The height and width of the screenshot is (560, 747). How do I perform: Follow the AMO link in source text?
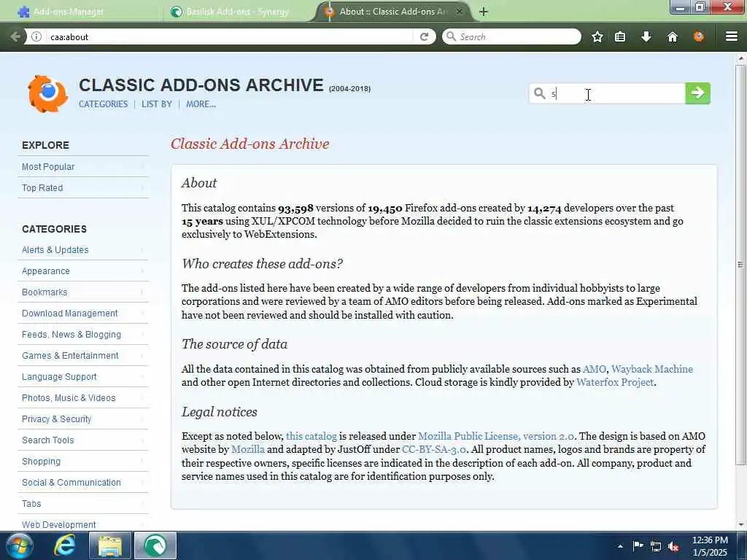tap(594, 369)
